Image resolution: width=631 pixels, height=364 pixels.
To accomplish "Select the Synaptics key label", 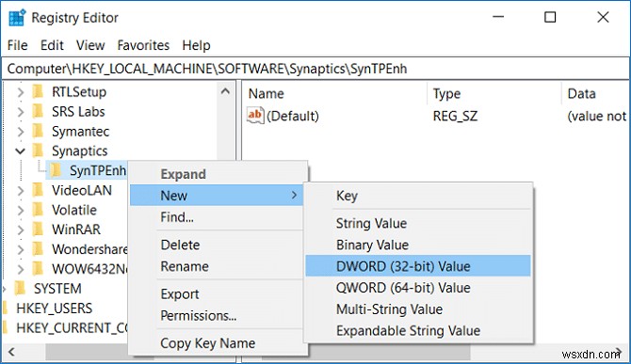I will point(80,150).
